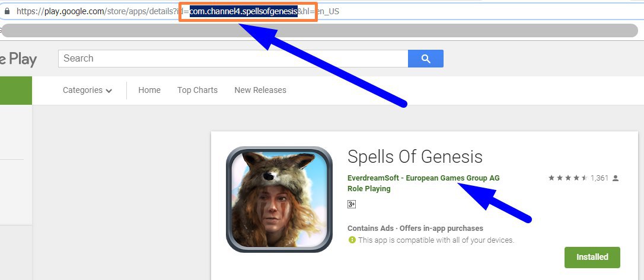Expand the Categories dropdown
This screenshot has width=644, height=280.
(88, 90)
